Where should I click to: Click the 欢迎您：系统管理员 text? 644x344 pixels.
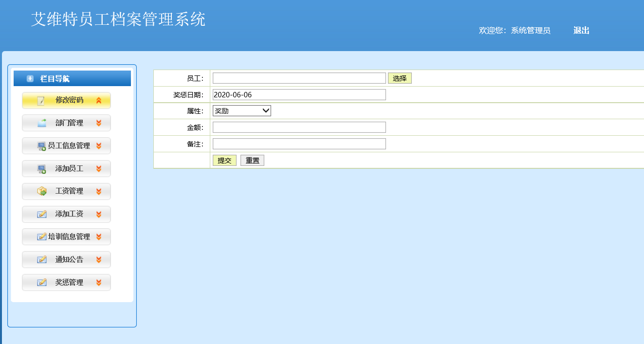[515, 31]
